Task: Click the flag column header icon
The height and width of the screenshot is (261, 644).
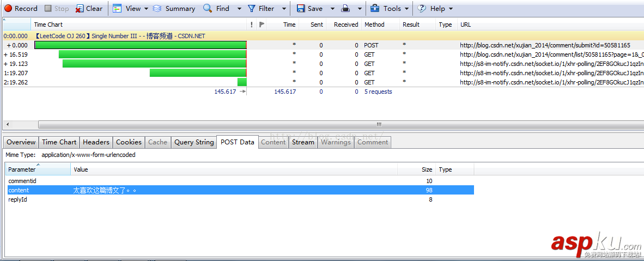Action: [x=262, y=25]
